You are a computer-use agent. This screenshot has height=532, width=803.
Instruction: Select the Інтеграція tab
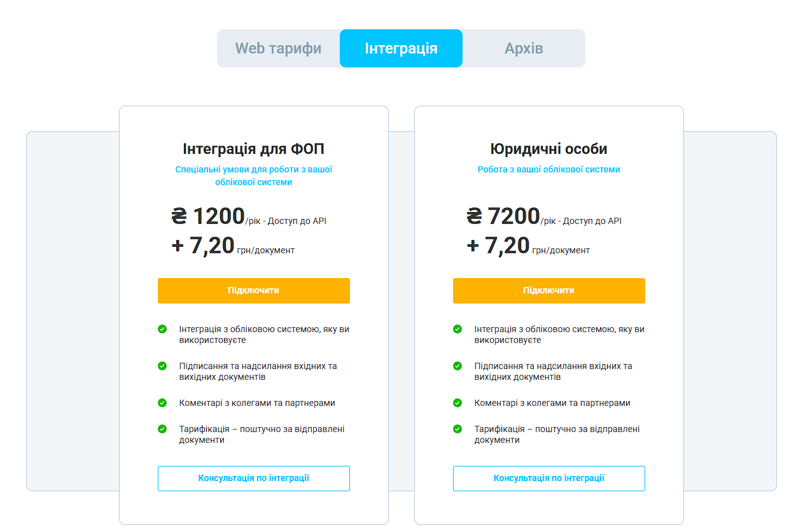click(401, 48)
